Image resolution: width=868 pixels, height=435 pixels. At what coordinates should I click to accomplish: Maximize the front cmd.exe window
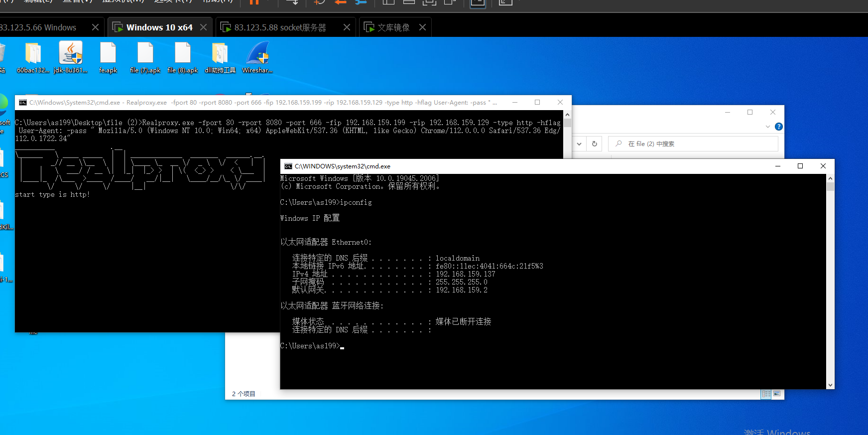800,166
